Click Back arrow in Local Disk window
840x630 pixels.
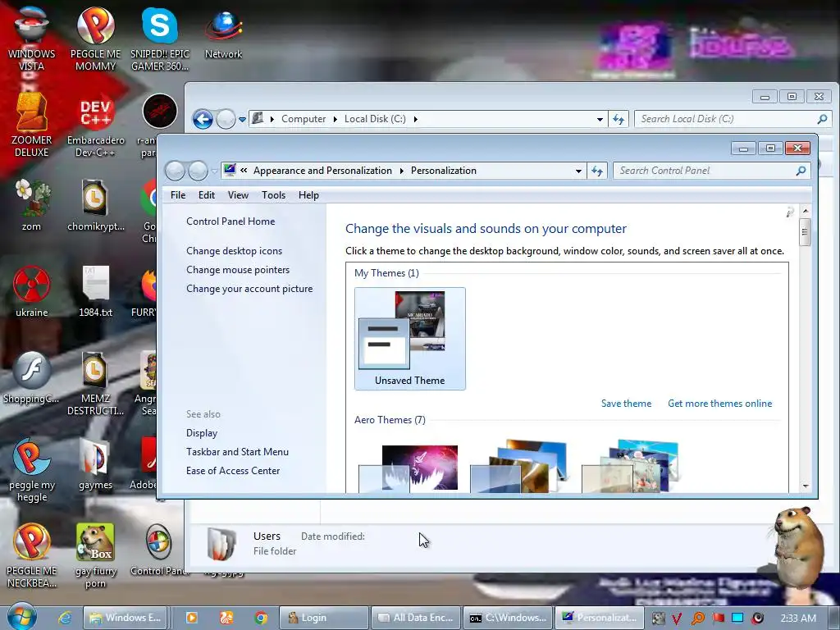tap(203, 119)
